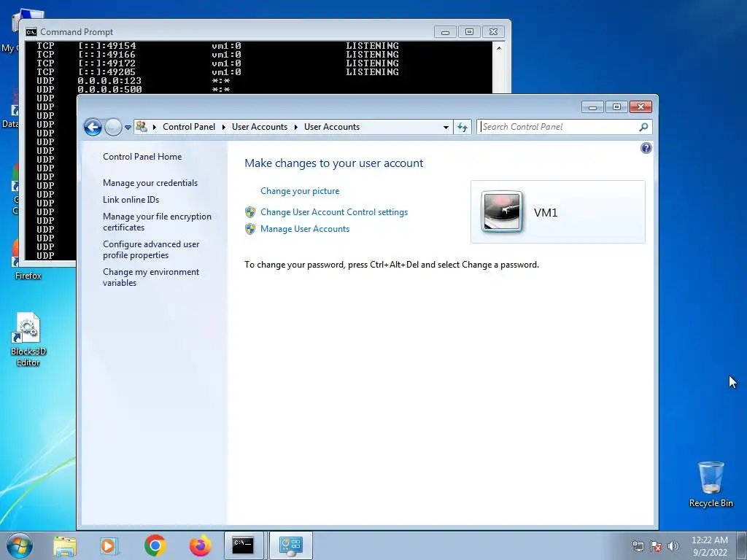Viewport: 747px width, 560px height.
Task: Open Change my environment variables
Action: [x=151, y=277]
